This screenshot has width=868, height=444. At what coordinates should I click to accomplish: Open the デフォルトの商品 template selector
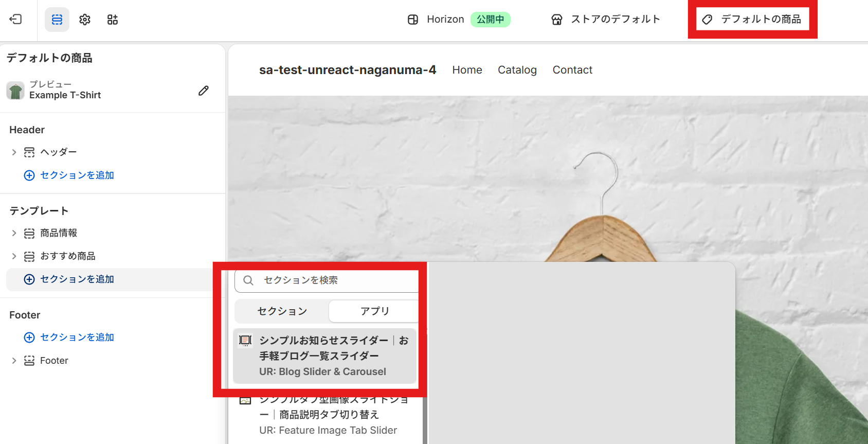[753, 20]
